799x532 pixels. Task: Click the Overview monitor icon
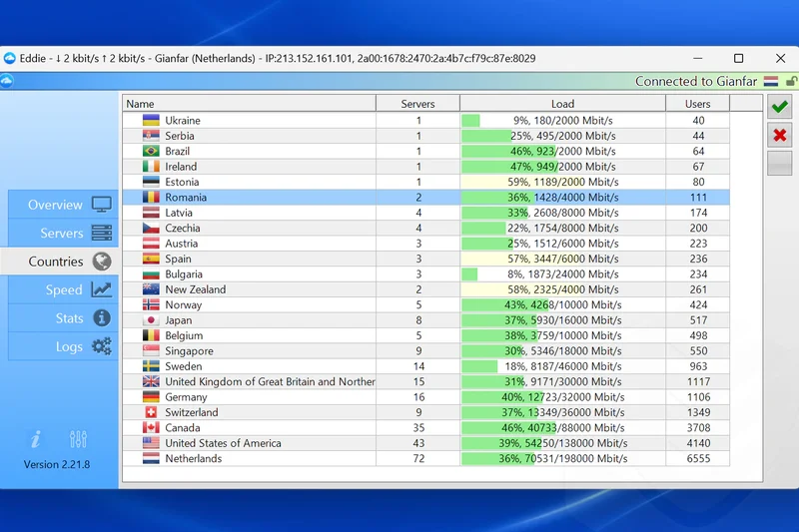tap(102, 205)
